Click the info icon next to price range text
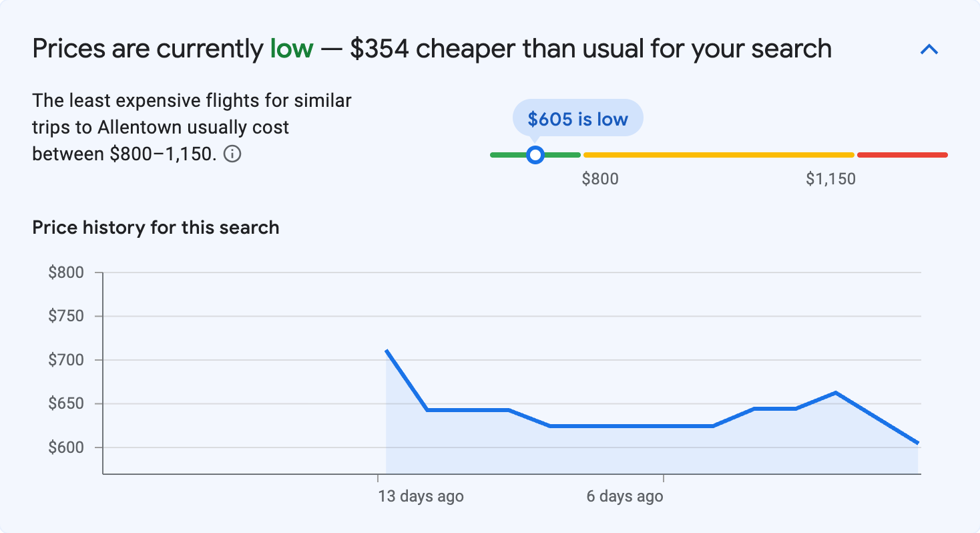Screen dimensions: 980x533 [x=232, y=154]
